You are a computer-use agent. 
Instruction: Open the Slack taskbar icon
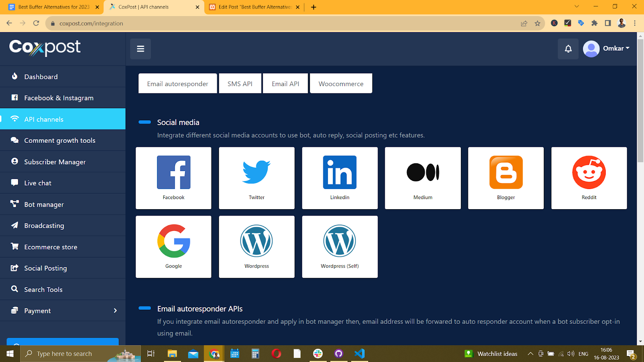318,354
